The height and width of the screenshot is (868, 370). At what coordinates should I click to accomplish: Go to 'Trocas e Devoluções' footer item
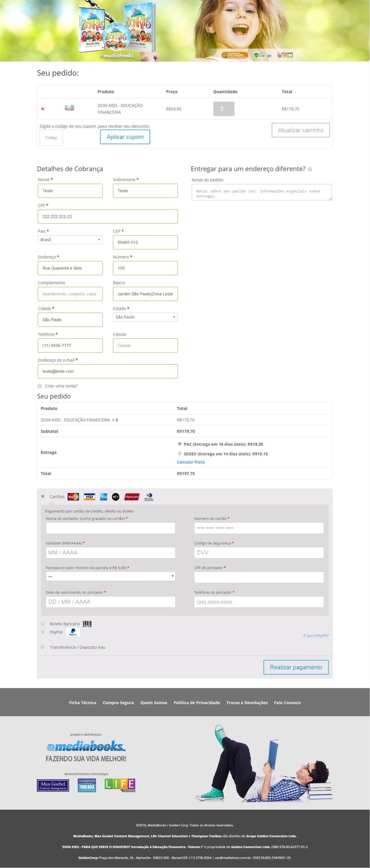click(x=247, y=703)
